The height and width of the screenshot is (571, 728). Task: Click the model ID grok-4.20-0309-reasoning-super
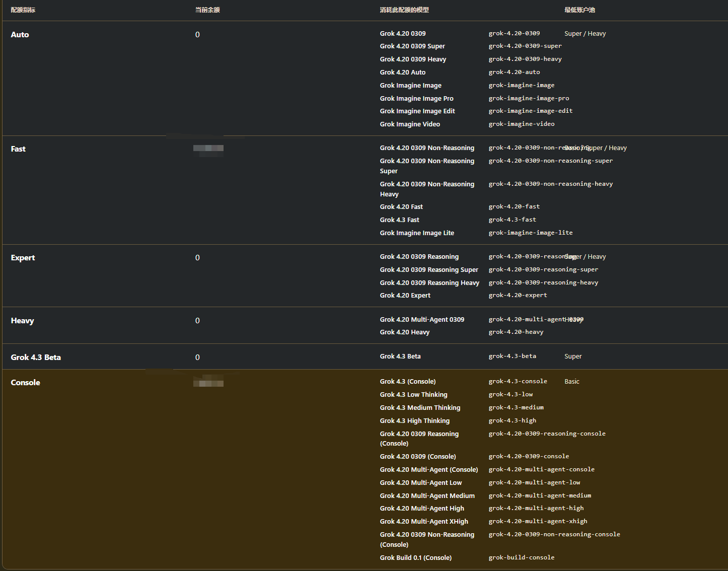click(543, 269)
